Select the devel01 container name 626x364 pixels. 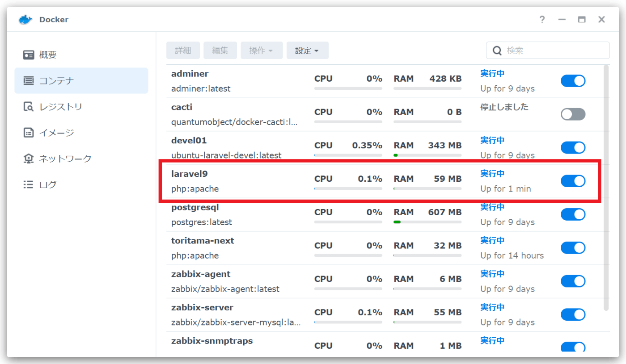coord(189,140)
